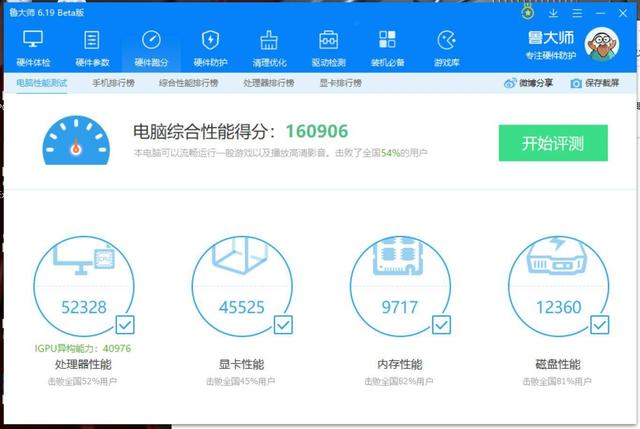
Task: Click the 鲁大师 brand logo text
Action: click(551, 38)
